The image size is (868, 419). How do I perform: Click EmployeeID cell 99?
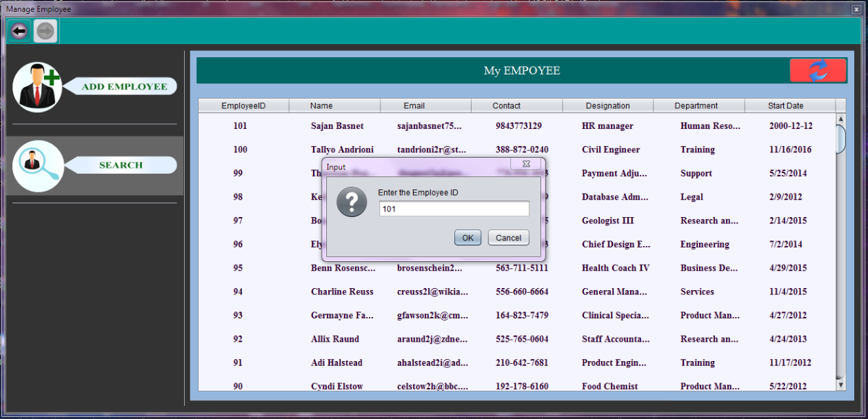tap(238, 173)
